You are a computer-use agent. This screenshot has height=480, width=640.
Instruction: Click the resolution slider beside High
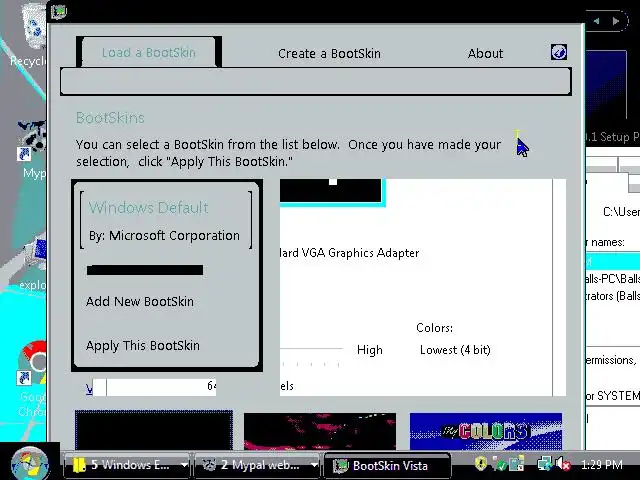[311, 356]
